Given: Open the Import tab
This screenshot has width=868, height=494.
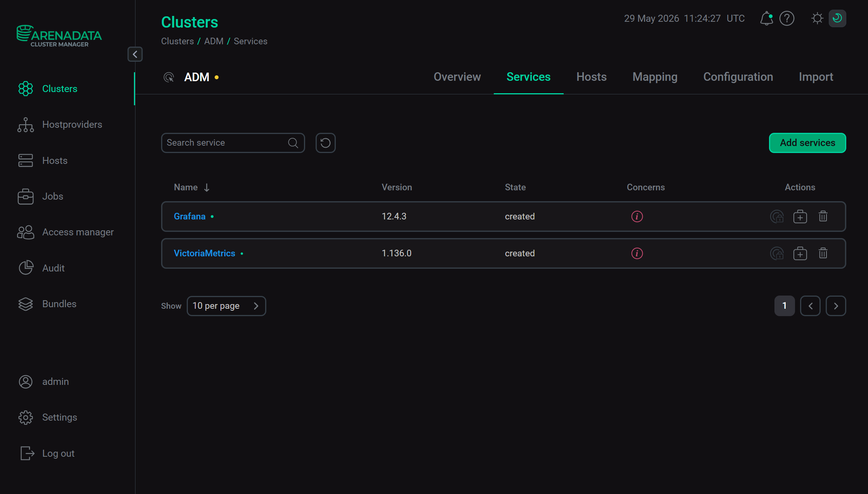Looking at the screenshot, I should (x=816, y=77).
